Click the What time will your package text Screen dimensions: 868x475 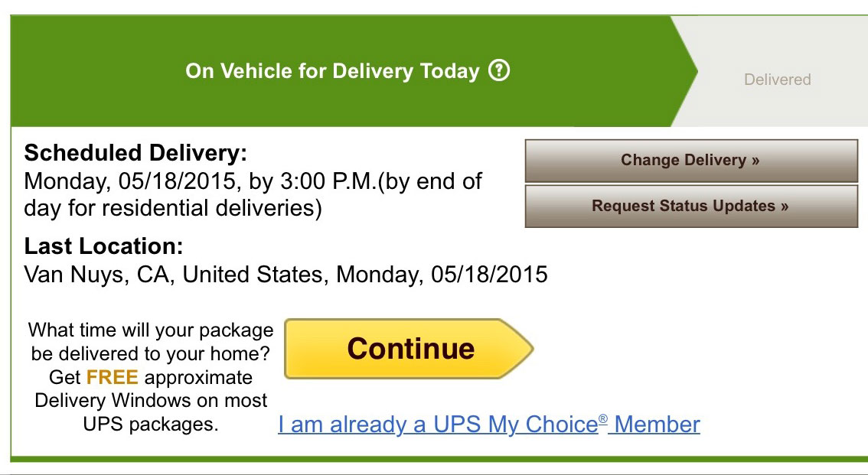pyautogui.click(x=151, y=330)
